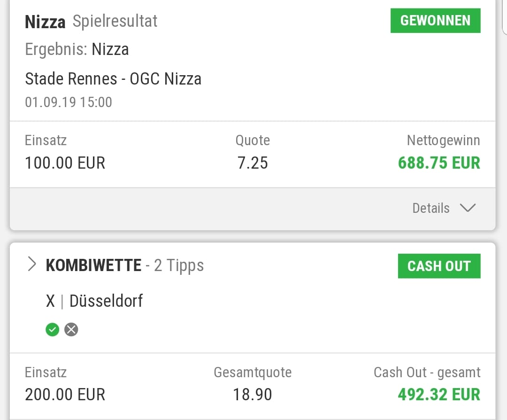The height and width of the screenshot is (420, 507).
Task: Select the 100.00 EUR Einsatz amount
Action: pos(65,163)
